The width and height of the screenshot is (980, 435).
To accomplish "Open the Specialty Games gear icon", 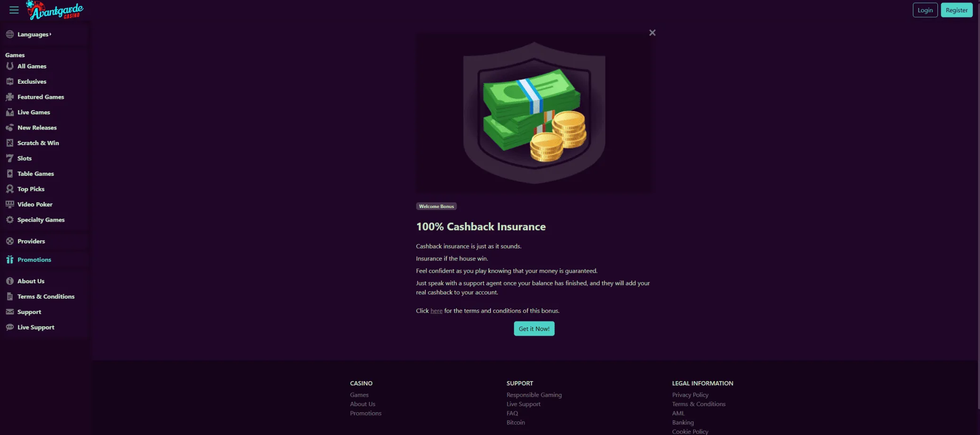I will (x=10, y=220).
